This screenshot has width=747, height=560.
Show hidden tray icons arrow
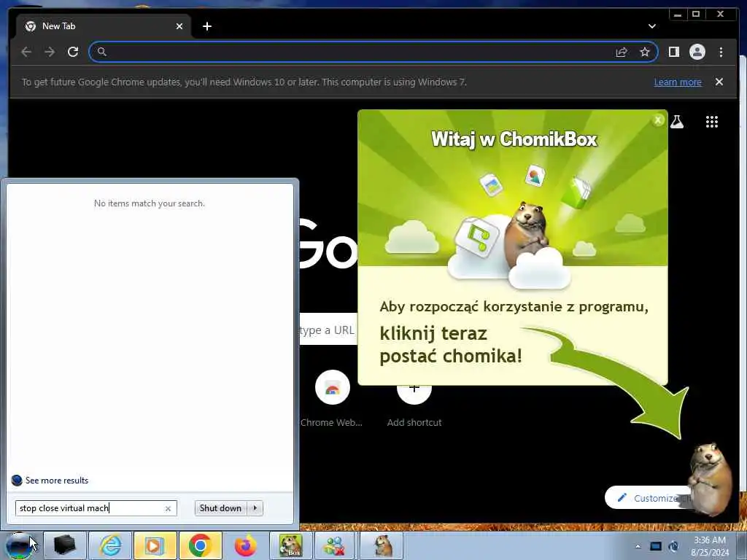click(638, 546)
